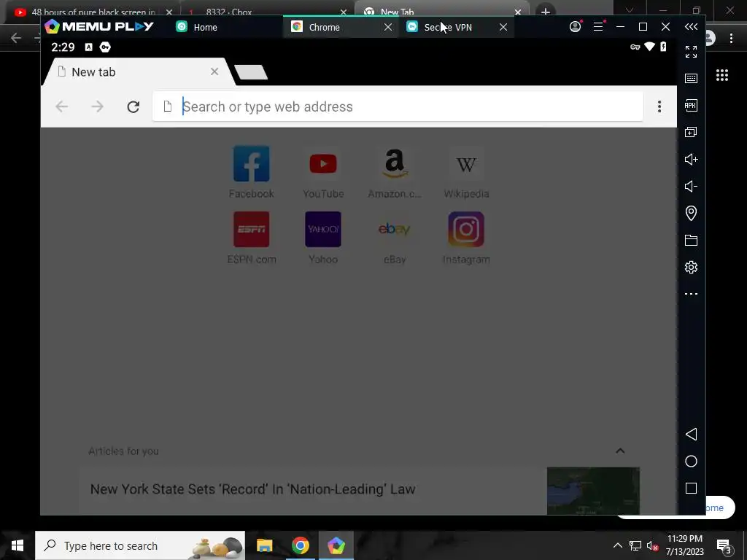Reload the page in emulator Chrome

click(133, 106)
